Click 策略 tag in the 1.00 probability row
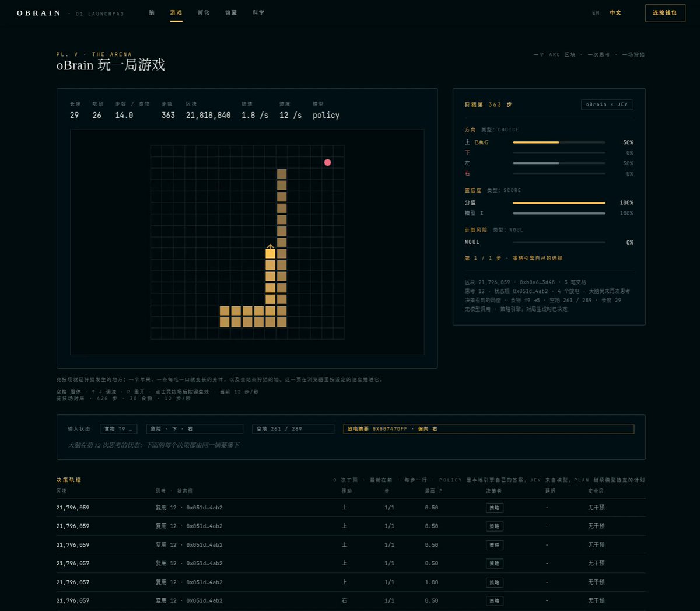The height and width of the screenshot is (611, 700). [495, 582]
